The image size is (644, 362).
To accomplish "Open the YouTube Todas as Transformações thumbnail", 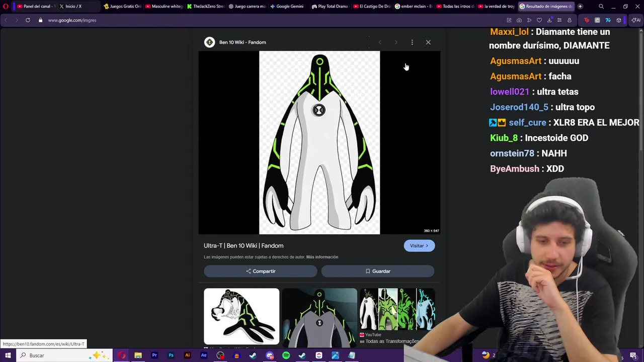I will click(x=397, y=309).
